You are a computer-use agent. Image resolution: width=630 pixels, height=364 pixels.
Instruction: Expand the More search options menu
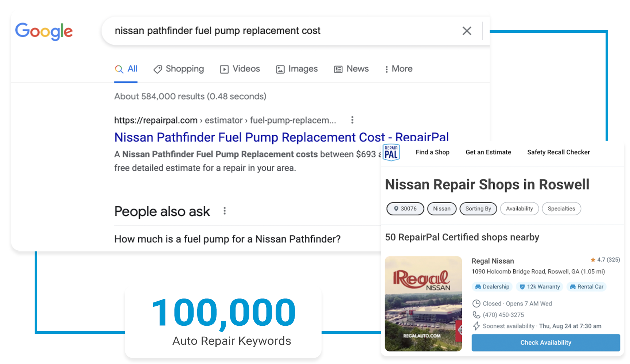398,69
